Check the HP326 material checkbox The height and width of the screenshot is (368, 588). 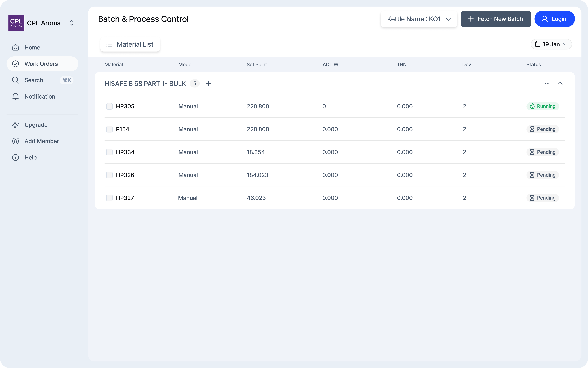click(109, 175)
